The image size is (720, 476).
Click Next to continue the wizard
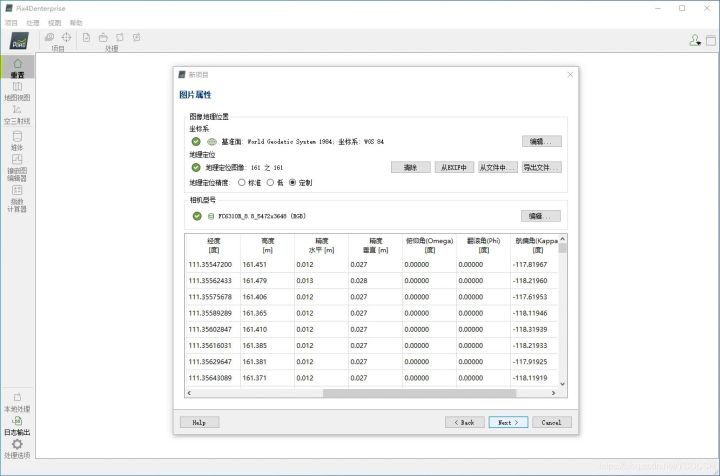pyautogui.click(x=507, y=422)
